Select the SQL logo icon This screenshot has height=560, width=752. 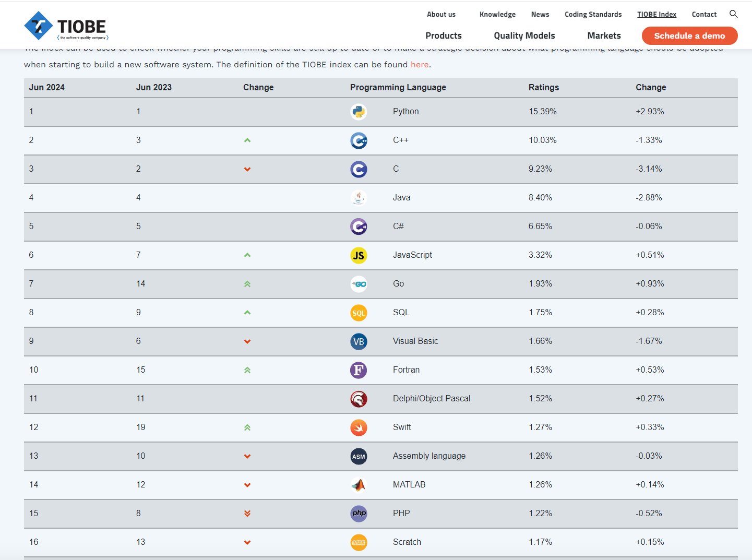[359, 313]
